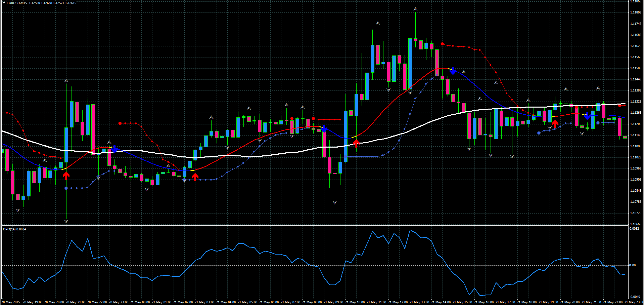Click the 21 May 15:00 time label
This screenshot has width=644, height=305.
(462, 302)
